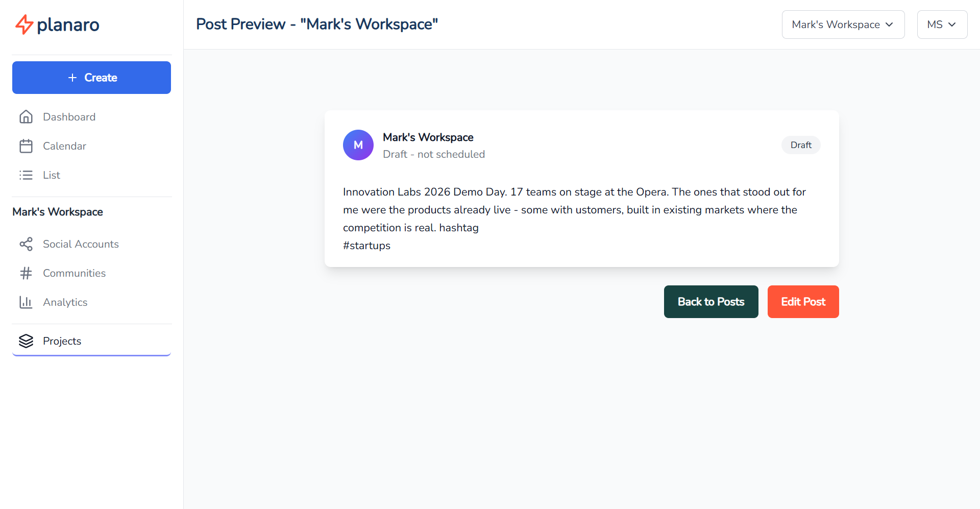Go to the Calendar view
Screen dimensions: 980x509
(92, 146)
